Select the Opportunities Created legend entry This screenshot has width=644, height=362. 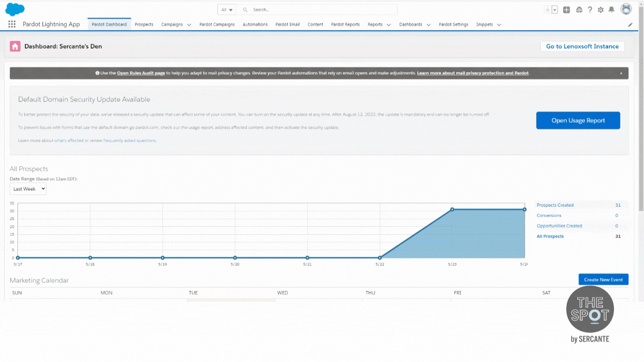[559, 226]
